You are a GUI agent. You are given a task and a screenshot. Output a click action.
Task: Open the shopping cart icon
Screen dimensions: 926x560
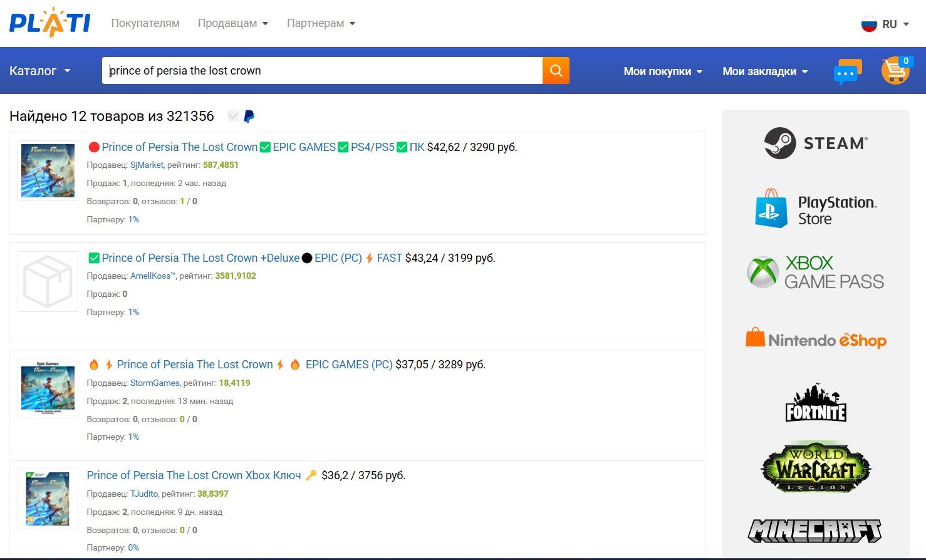[895, 71]
